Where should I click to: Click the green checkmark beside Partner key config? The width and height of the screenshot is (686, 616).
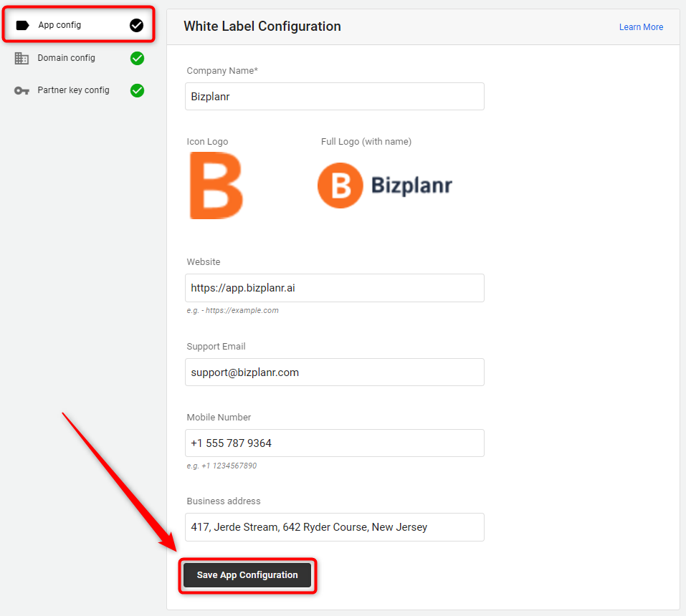click(138, 90)
